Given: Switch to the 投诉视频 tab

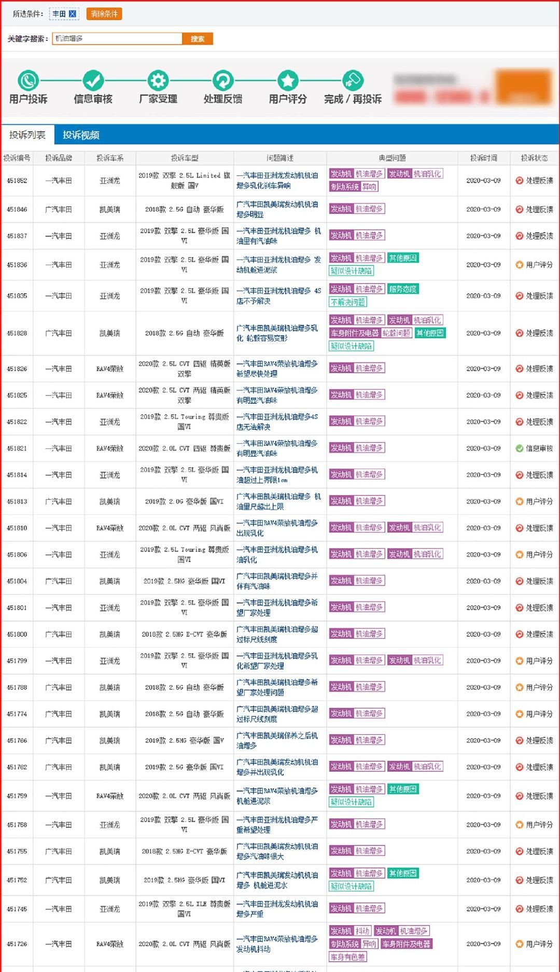Looking at the screenshot, I should click(81, 135).
